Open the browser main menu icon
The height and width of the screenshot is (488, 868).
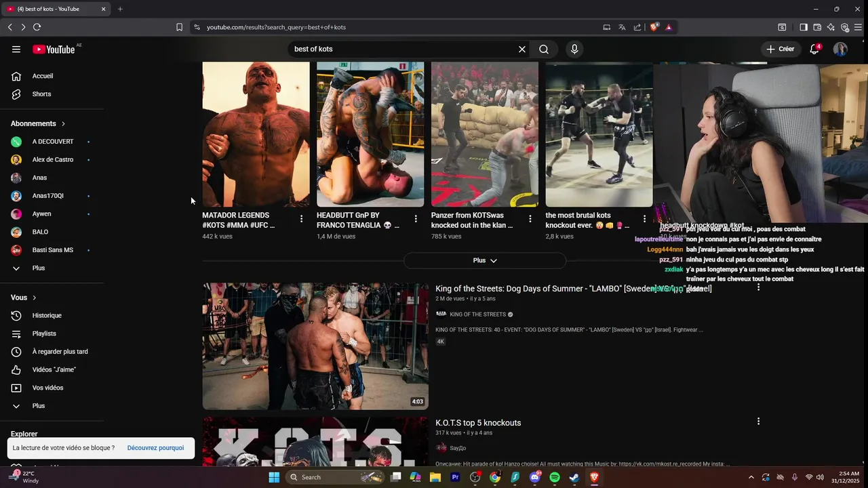[858, 27]
